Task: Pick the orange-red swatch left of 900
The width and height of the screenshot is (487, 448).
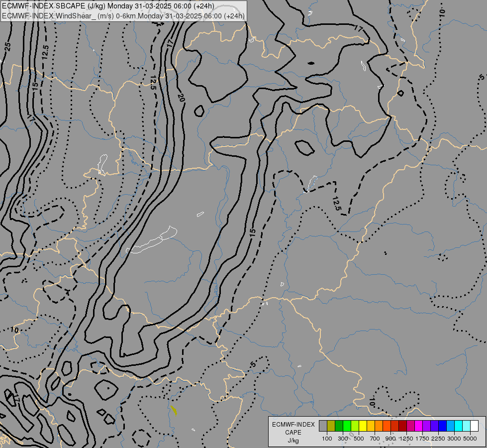Action: coord(387,426)
